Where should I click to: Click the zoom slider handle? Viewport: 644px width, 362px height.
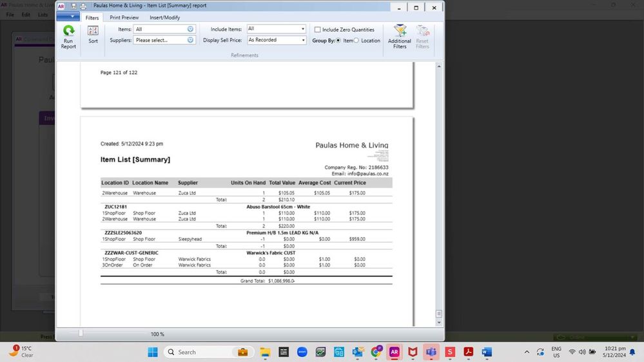(81, 333)
